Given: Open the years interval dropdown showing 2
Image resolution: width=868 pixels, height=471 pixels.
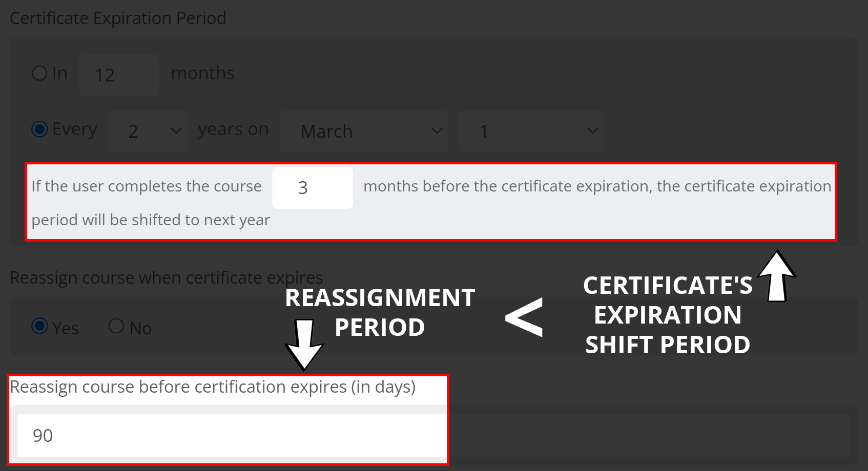Looking at the screenshot, I should [x=148, y=131].
